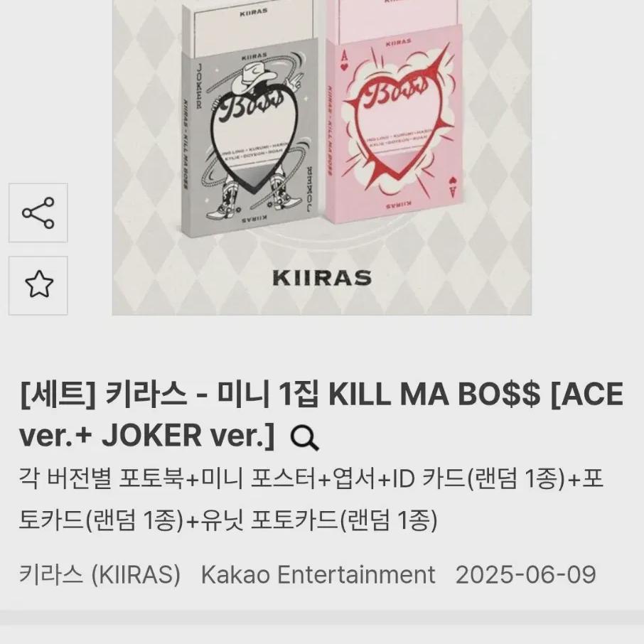Toggle the star favorite button
The width and height of the screenshot is (644, 644).
pyautogui.click(x=38, y=286)
